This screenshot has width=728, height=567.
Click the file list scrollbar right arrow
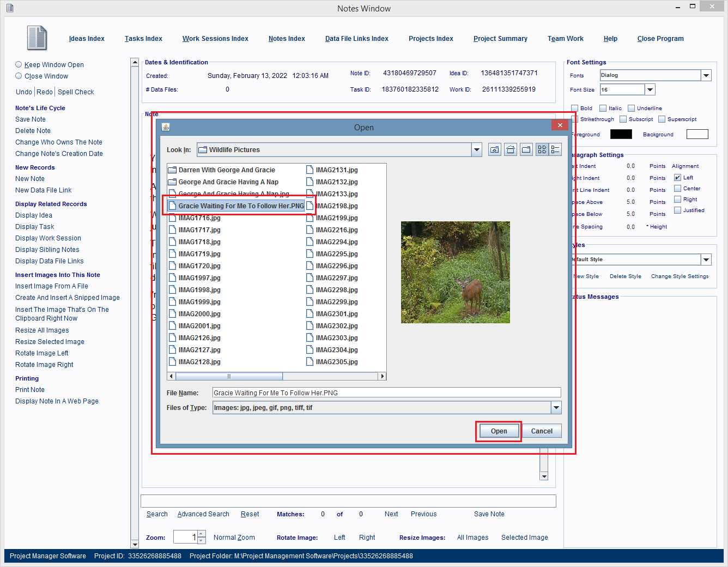click(383, 376)
